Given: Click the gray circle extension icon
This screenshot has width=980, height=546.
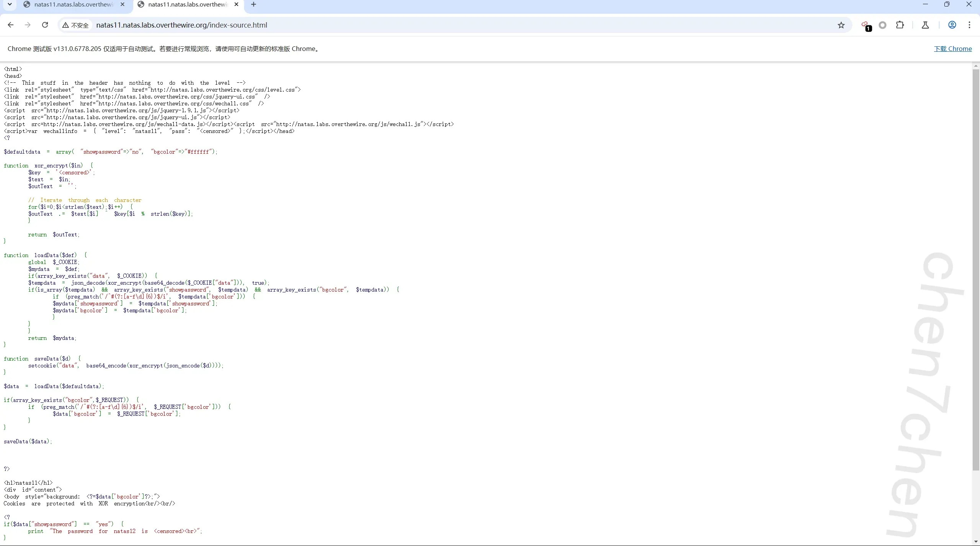Looking at the screenshot, I should (882, 25).
